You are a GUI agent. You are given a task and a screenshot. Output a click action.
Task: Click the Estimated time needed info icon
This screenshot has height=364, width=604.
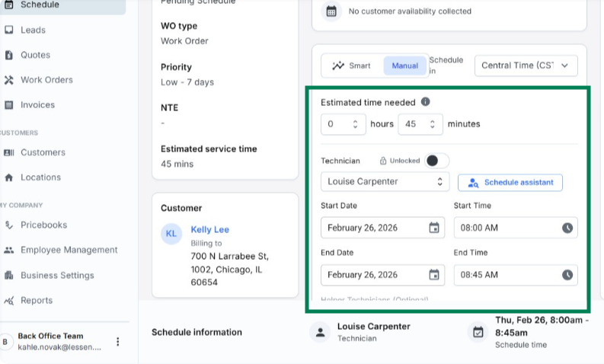pyautogui.click(x=426, y=102)
